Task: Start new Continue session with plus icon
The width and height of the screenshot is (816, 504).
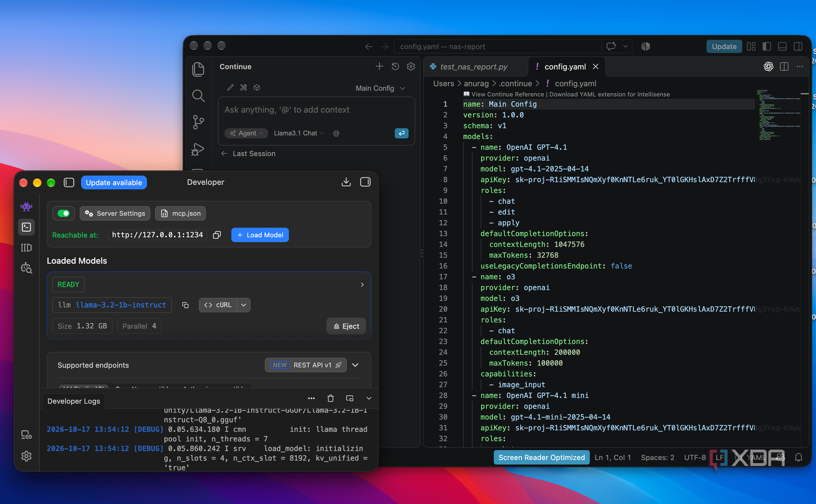Action: tap(379, 66)
